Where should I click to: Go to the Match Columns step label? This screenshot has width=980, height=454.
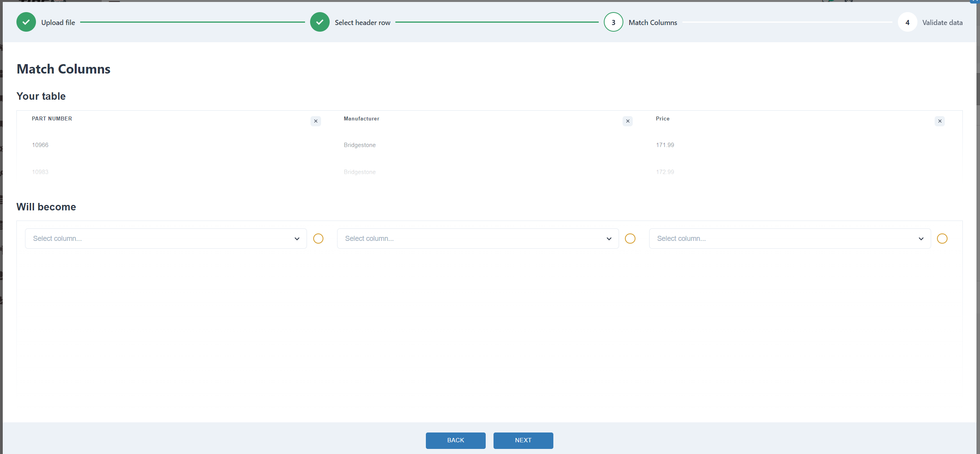click(653, 23)
